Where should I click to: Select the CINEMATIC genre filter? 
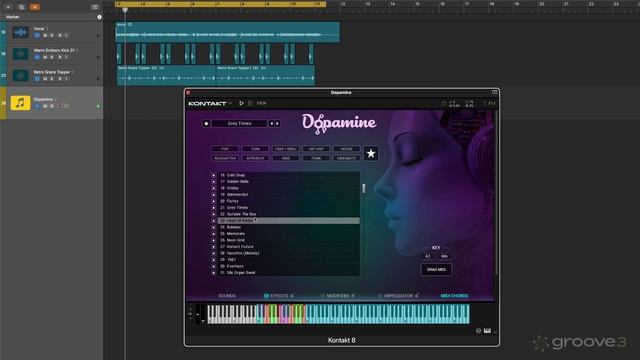click(347, 158)
